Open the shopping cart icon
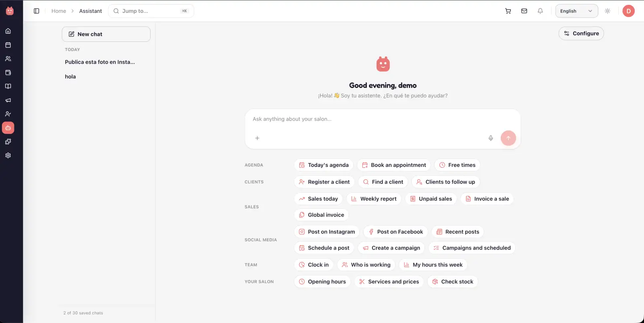The height and width of the screenshot is (323, 644). point(508,11)
